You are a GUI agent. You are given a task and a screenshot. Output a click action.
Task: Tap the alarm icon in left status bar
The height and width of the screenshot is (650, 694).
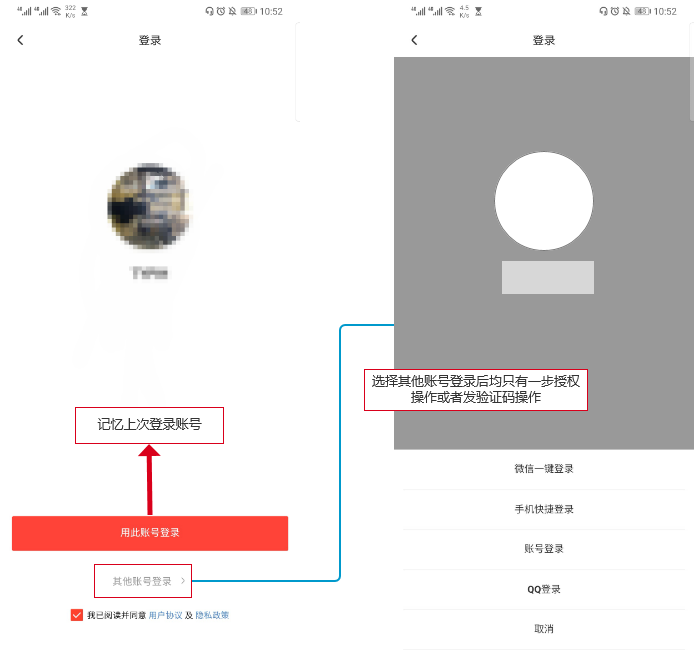[221, 11]
